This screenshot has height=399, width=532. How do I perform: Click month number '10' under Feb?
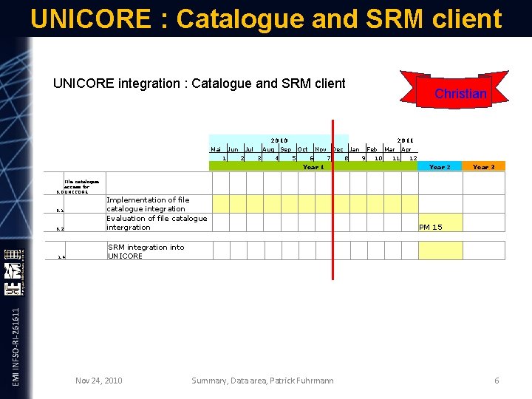point(378,158)
